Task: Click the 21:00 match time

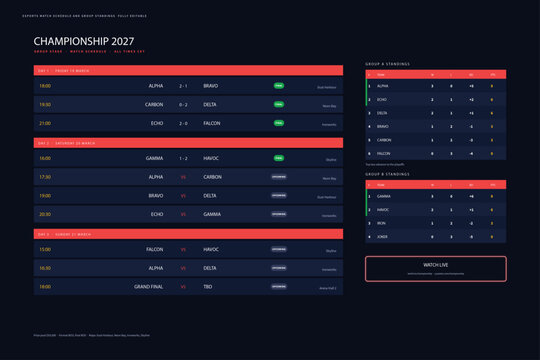Action: click(45, 123)
